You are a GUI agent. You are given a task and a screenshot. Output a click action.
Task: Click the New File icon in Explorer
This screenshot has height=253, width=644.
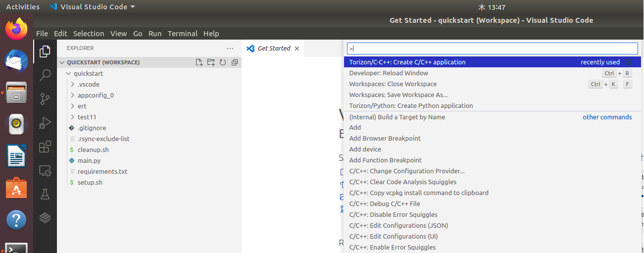pyautogui.click(x=199, y=62)
